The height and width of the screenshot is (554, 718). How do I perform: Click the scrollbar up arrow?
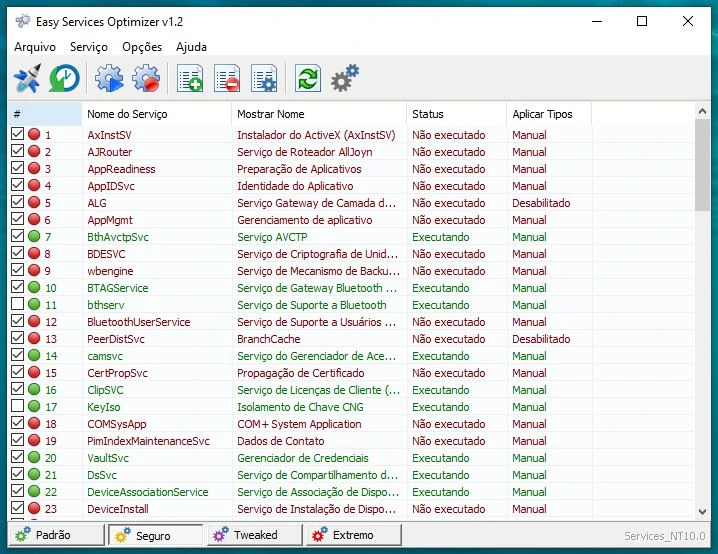pos(702,111)
